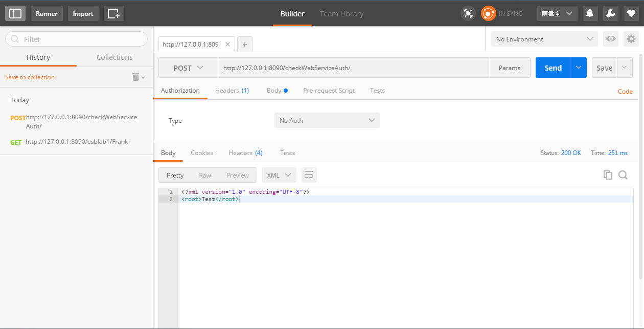This screenshot has height=329, width=644.
Task: Open POST checkWebServiceAuth history entry
Action: coord(77,121)
